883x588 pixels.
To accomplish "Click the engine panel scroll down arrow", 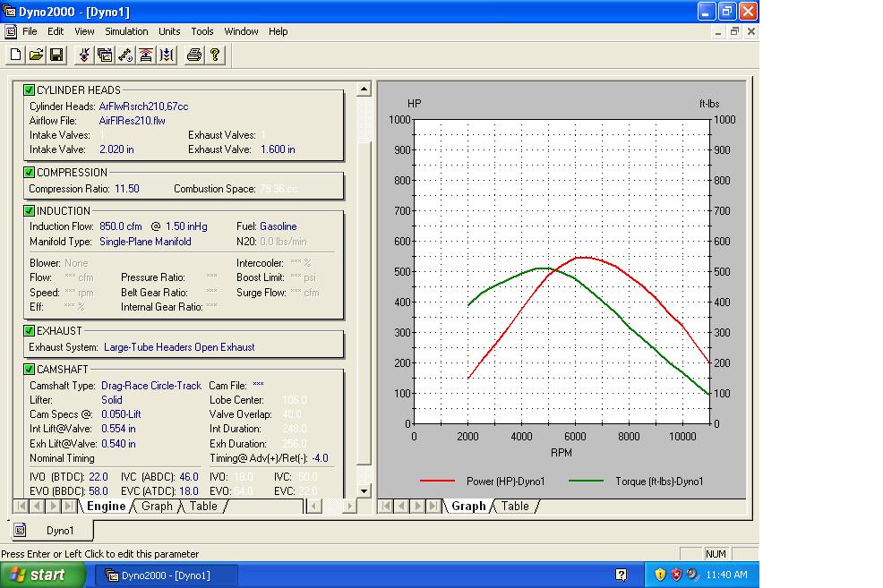I will [364, 490].
